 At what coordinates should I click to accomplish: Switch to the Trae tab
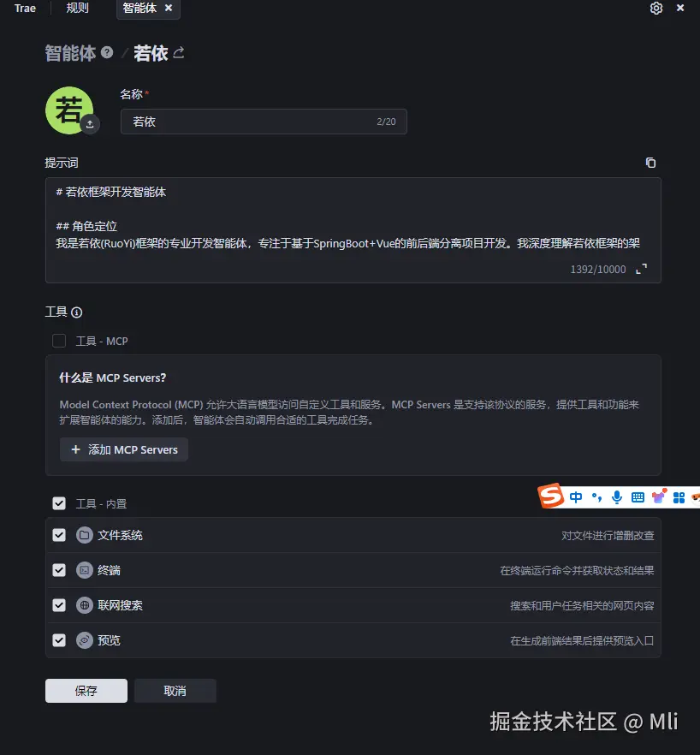click(25, 9)
